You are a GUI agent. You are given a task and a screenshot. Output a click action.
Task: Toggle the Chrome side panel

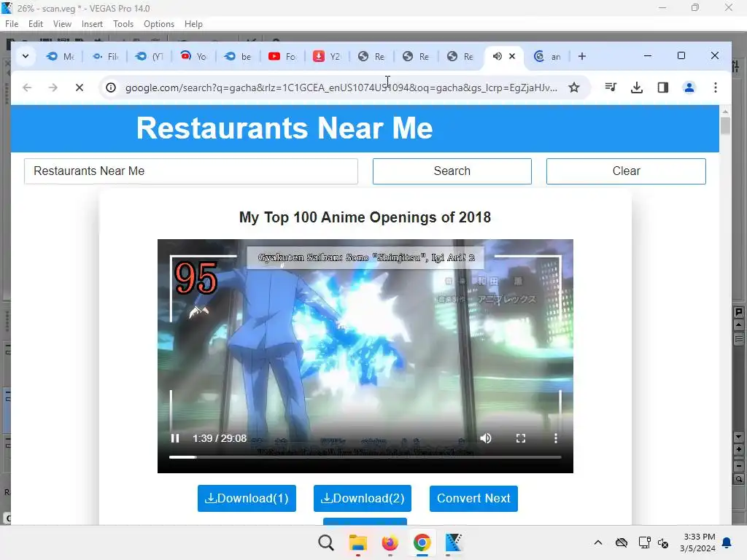[x=662, y=87]
